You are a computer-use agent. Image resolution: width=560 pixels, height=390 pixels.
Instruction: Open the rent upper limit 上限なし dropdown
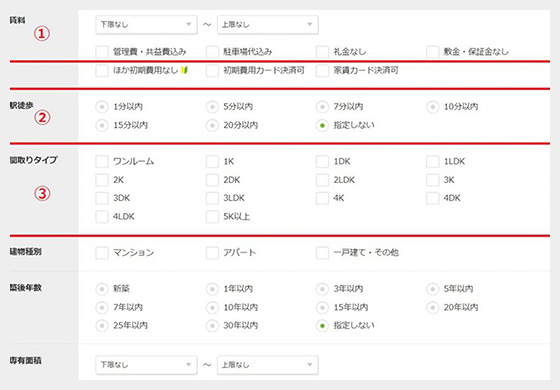click(x=268, y=25)
